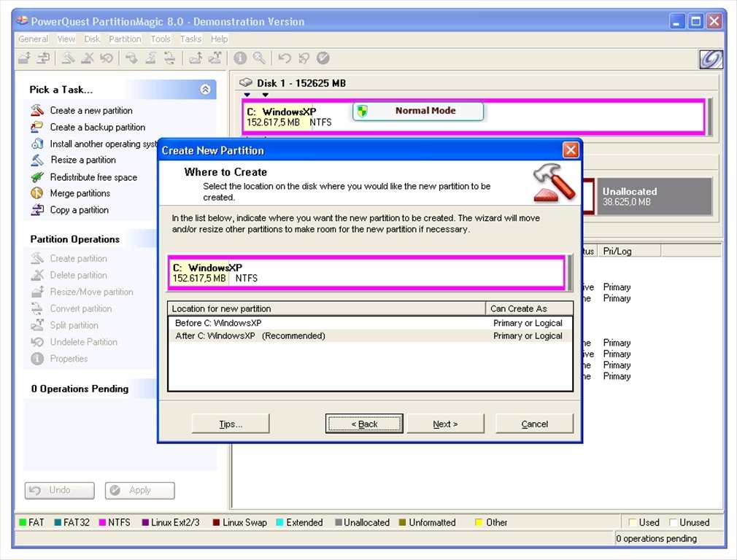Open the Partition menu
737x560 pixels.
[125, 39]
